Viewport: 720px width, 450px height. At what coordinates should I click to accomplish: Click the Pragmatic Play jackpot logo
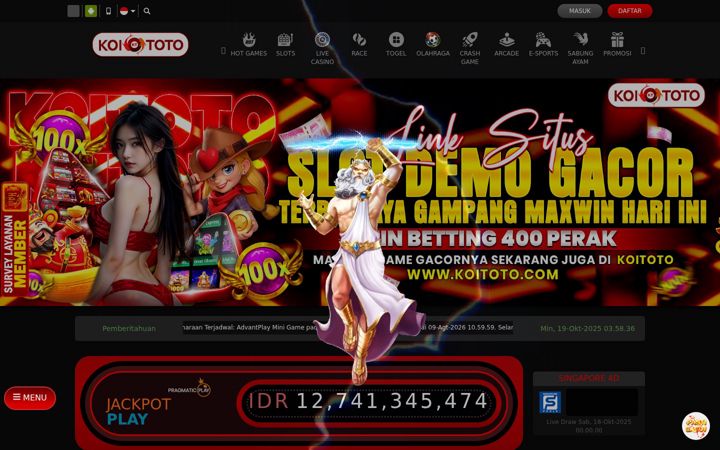click(x=189, y=389)
